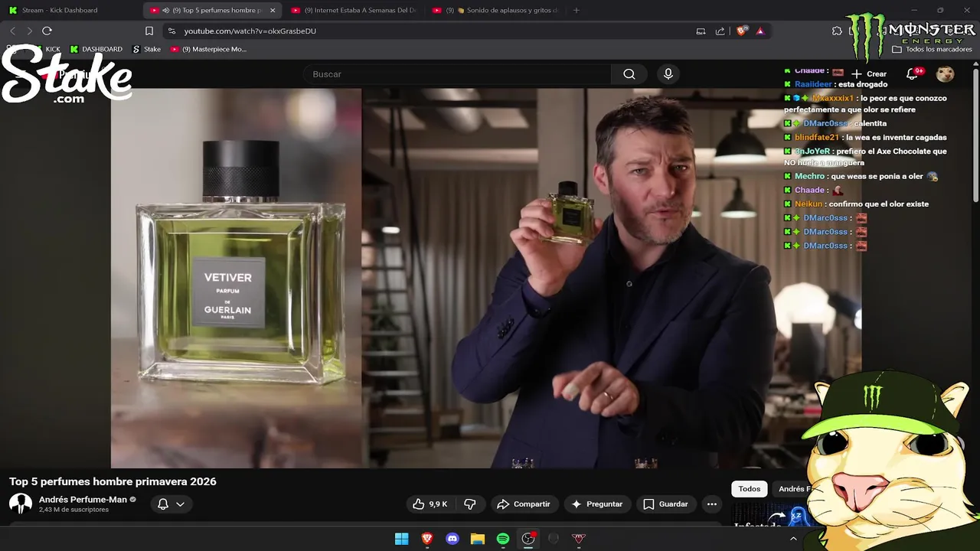Reload the page with the refresh icon

(47, 31)
